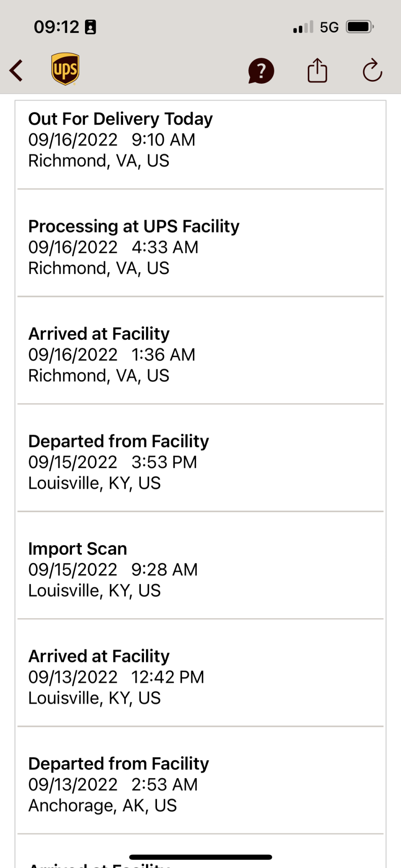
Task: Refresh tracking with the reload icon
Action: tap(372, 70)
